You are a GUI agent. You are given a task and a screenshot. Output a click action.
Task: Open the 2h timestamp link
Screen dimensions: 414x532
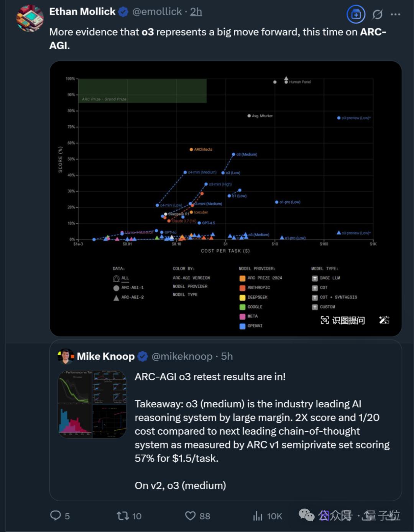[x=196, y=12]
